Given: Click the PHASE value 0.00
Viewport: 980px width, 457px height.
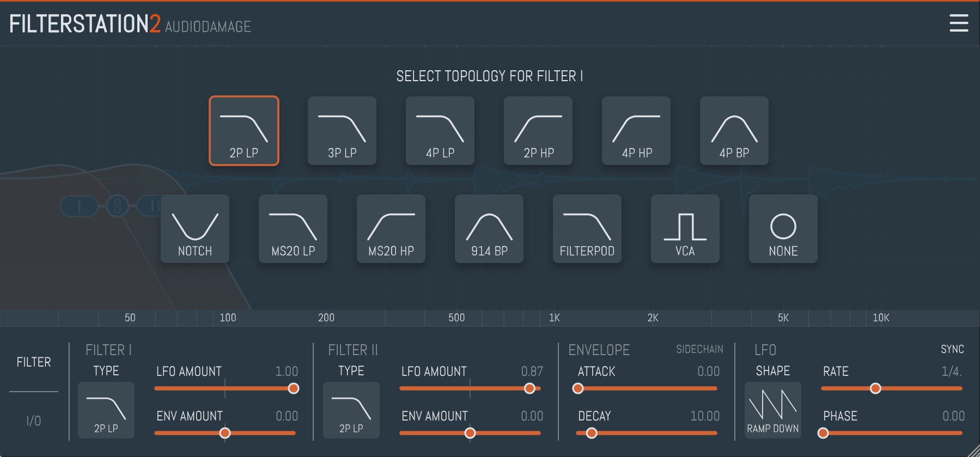Looking at the screenshot, I should point(953,416).
